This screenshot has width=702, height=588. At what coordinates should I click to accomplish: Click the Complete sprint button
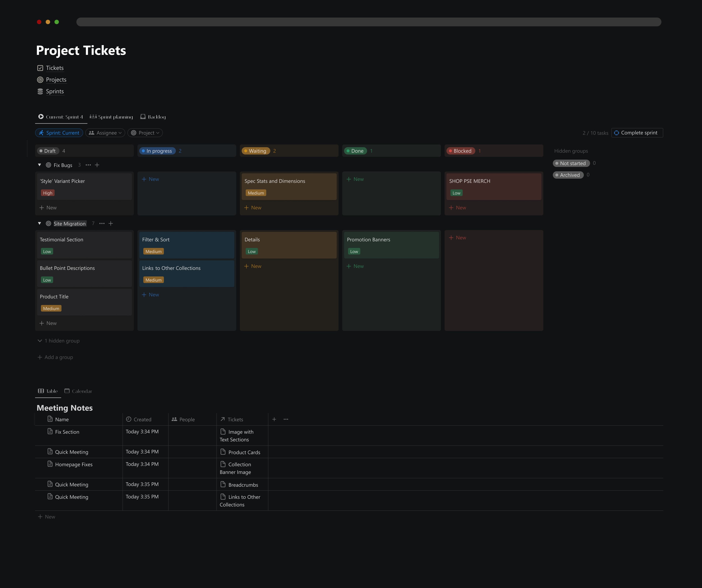[x=637, y=133]
